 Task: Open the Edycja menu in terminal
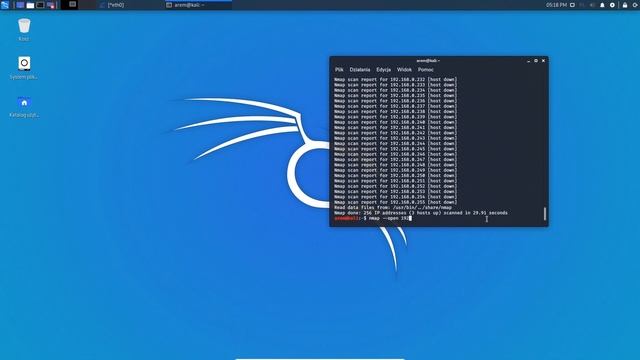(384, 70)
